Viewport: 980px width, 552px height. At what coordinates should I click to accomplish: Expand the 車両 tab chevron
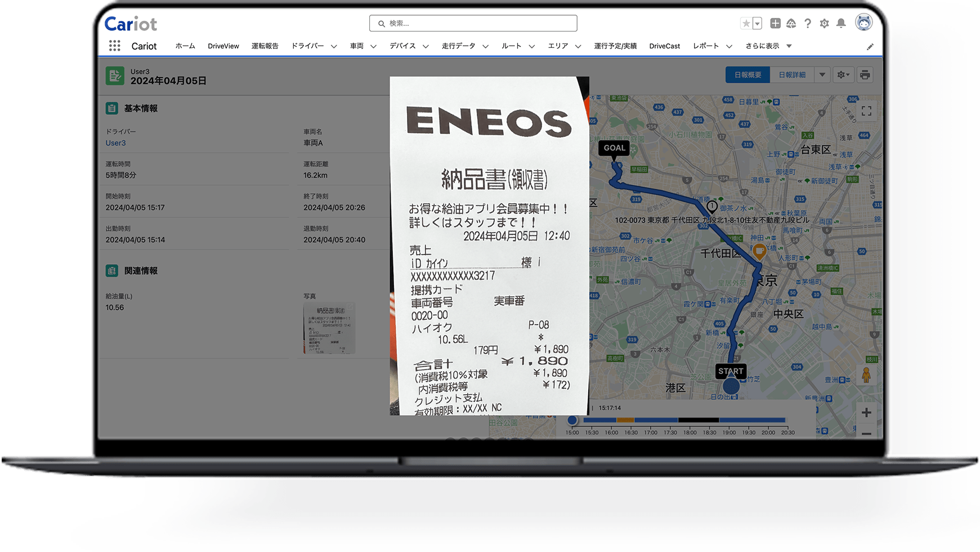coord(373,47)
